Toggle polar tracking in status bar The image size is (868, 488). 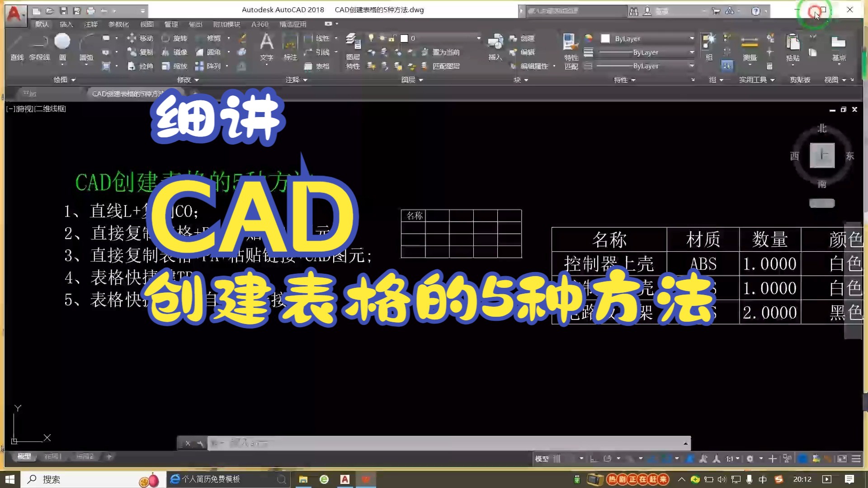[607, 459]
